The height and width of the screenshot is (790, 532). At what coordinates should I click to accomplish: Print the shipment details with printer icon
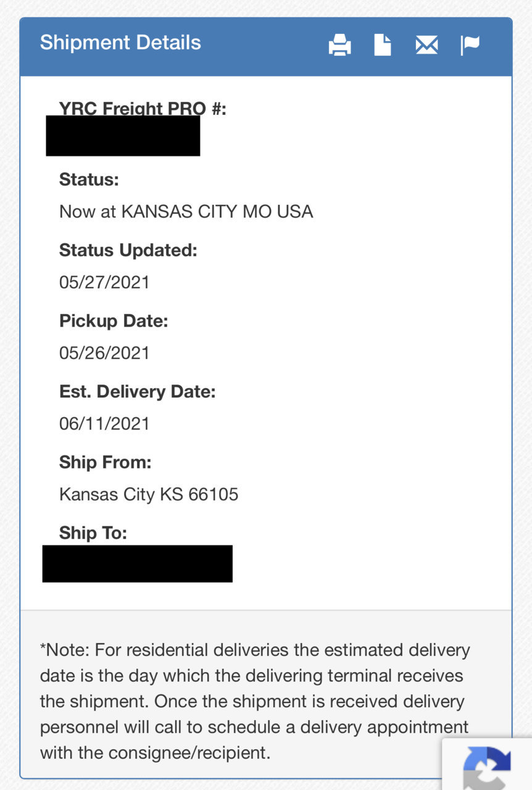(339, 45)
